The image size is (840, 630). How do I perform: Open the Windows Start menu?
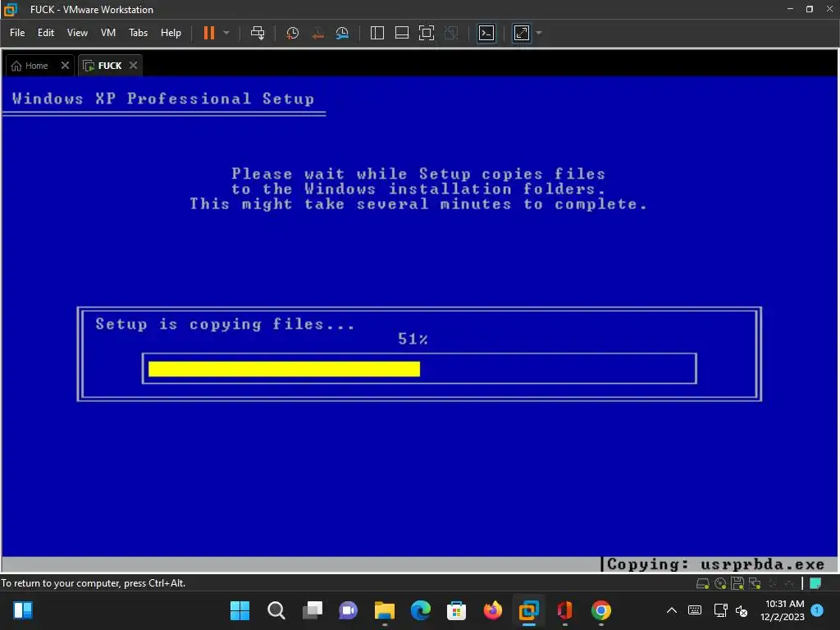pyautogui.click(x=240, y=610)
